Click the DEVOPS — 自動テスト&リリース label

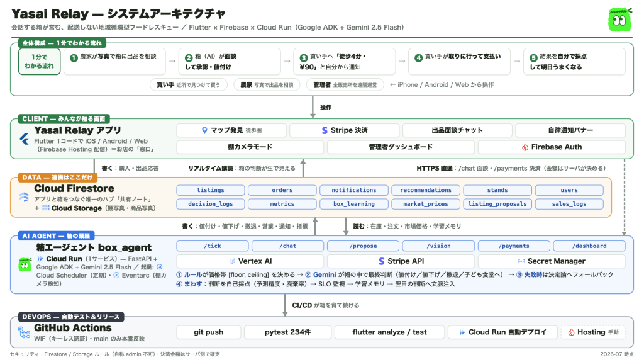click(x=71, y=317)
